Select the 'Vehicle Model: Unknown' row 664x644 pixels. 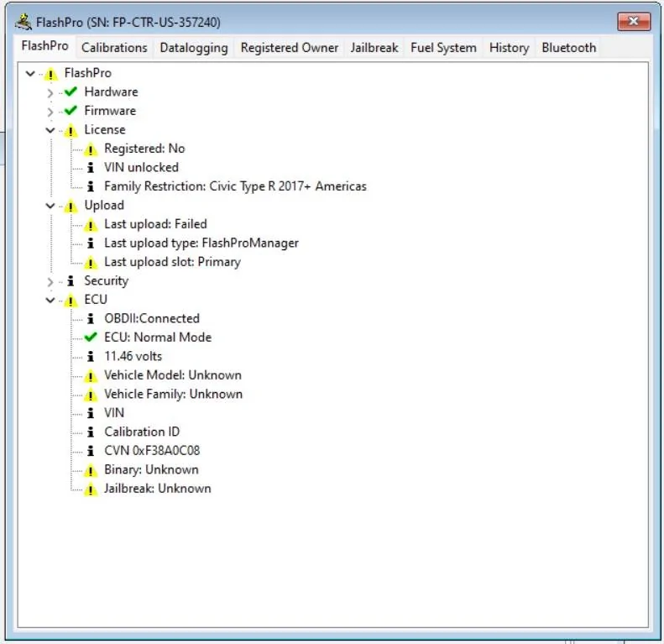point(173,375)
